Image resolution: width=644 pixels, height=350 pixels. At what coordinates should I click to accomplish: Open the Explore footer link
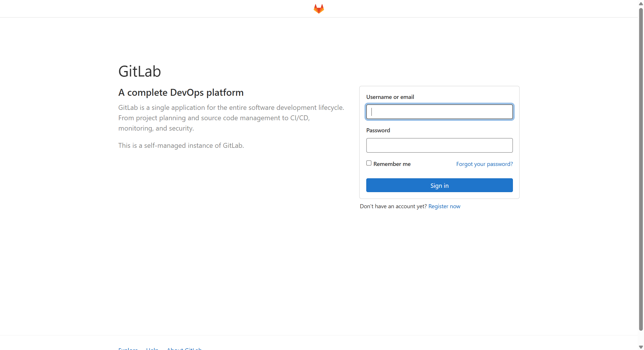pyautogui.click(x=128, y=349)
